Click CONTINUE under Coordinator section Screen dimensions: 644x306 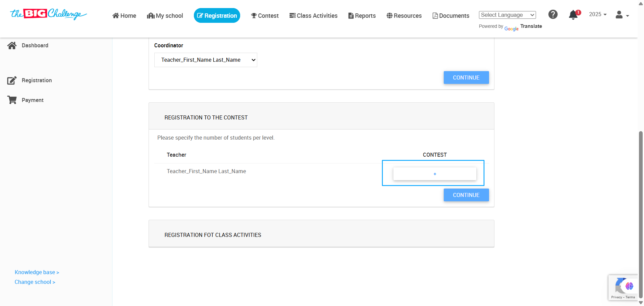pyautogui.click(x=466, y=78)
